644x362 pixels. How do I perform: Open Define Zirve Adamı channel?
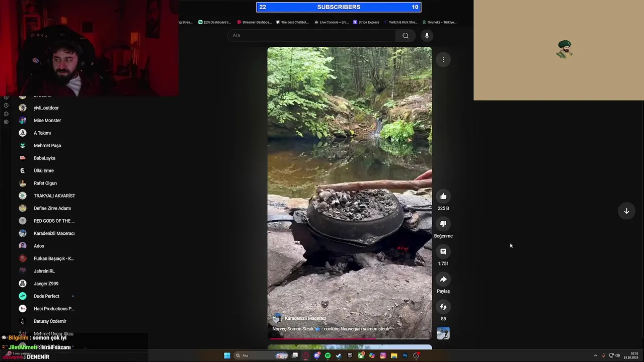[x=52, y=208]
